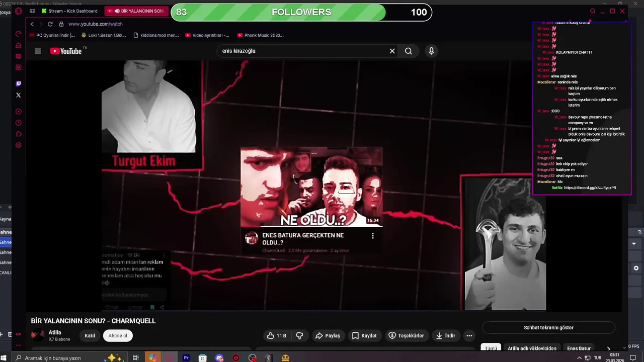Switch to Stream - Kick Dashboard tab
The height and width of the screenshot is (362, 644).
(69, 11)
